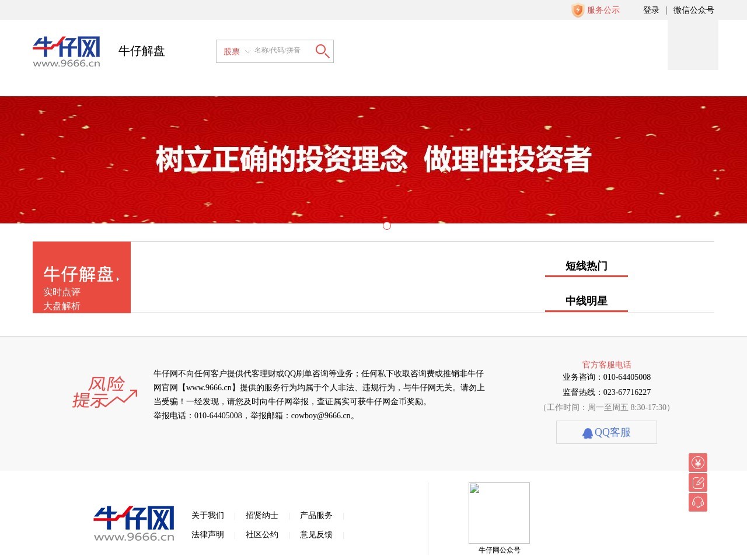Screen dimensions: 747x560
Task: Open the 法律声明 footer link
Action: pos(208,535)
